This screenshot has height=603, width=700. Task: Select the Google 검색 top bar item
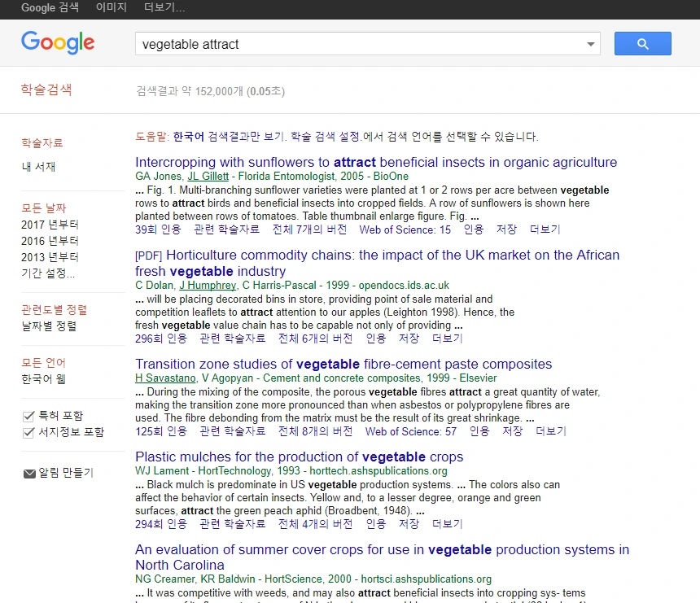50,7
